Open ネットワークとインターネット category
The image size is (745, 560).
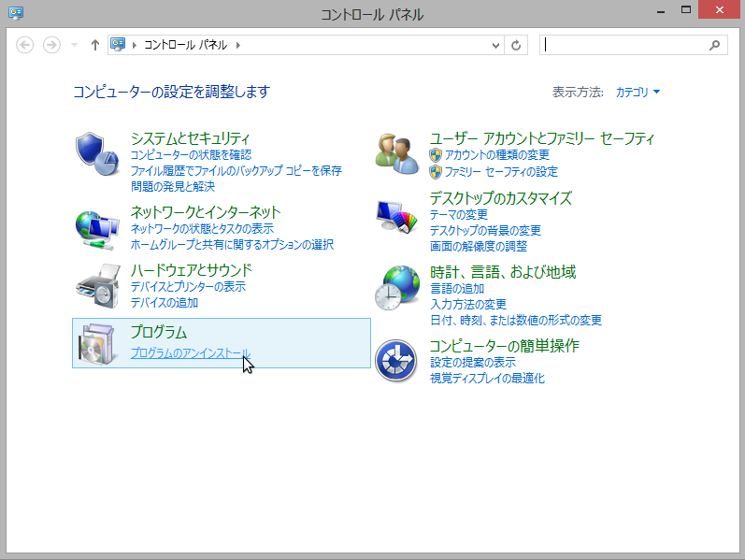coord(206,212)
